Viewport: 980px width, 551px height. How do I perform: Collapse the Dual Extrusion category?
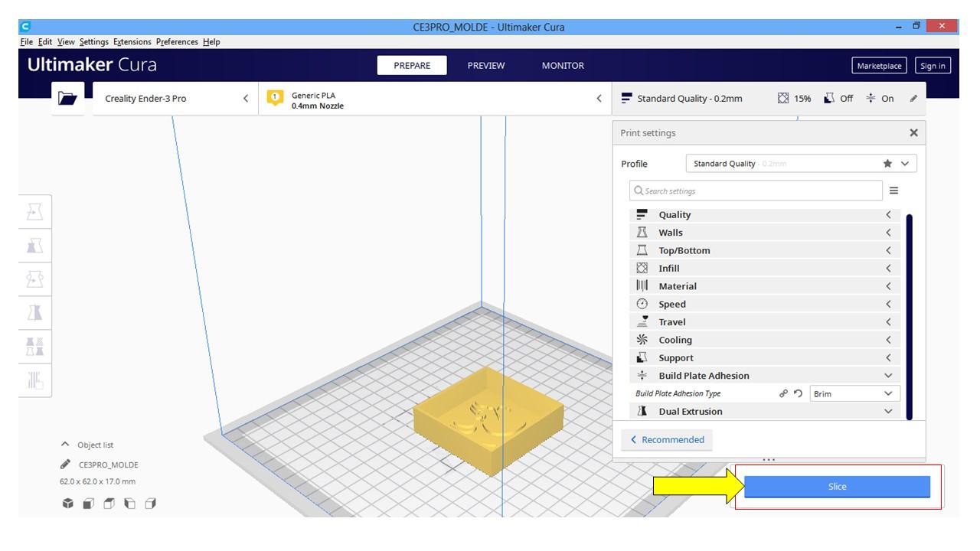point(764,412)
